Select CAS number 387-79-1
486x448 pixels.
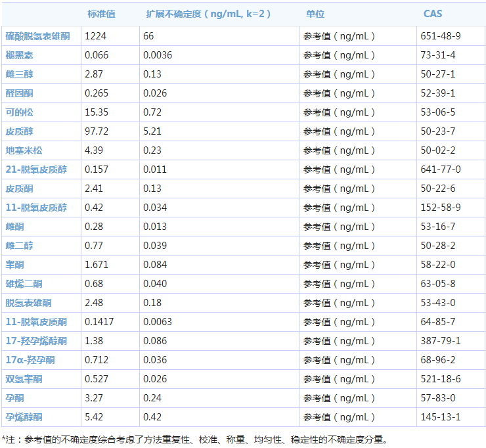click(x=441, y=341)
